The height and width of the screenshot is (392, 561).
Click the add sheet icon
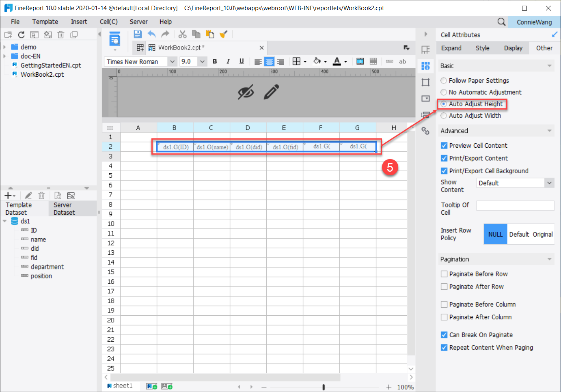click(152, 386)
